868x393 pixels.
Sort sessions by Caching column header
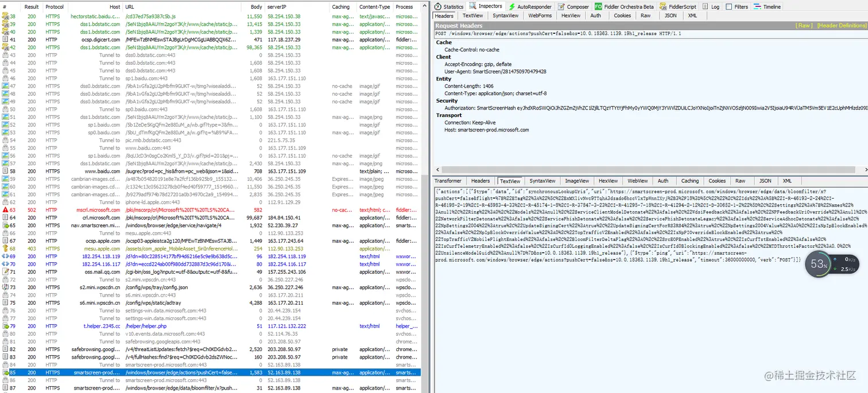pos(343,7)
